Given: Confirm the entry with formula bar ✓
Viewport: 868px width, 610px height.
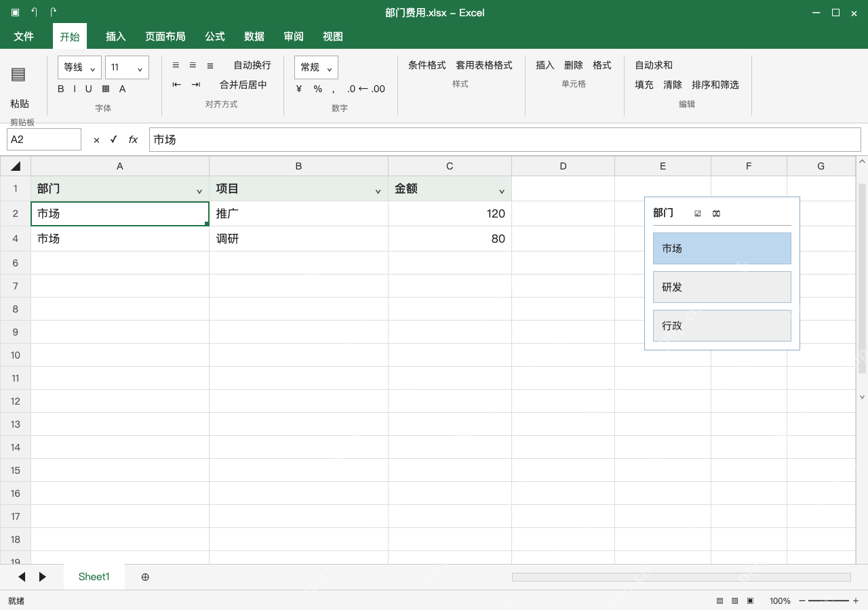Looking at the screenshot, I should (x=113, y=140).
